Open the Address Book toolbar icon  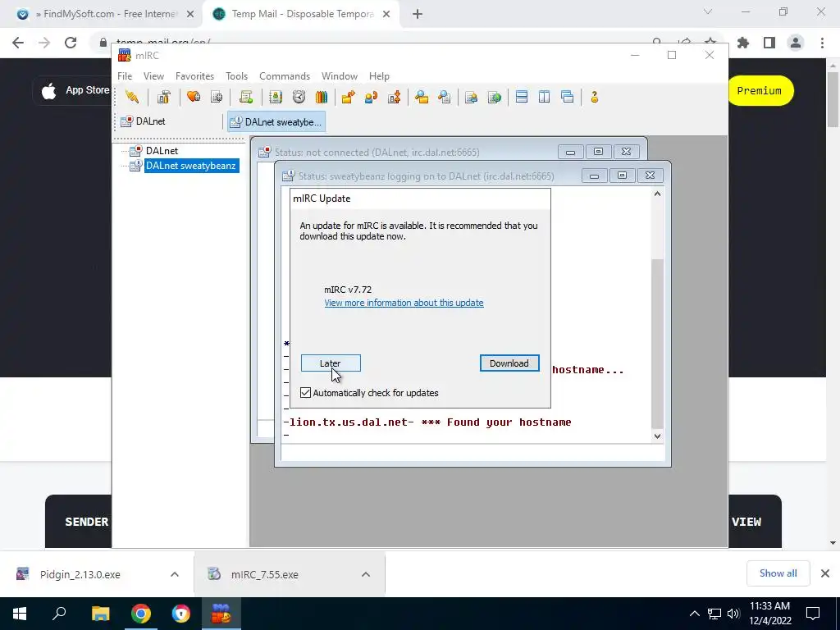point(276,97)
